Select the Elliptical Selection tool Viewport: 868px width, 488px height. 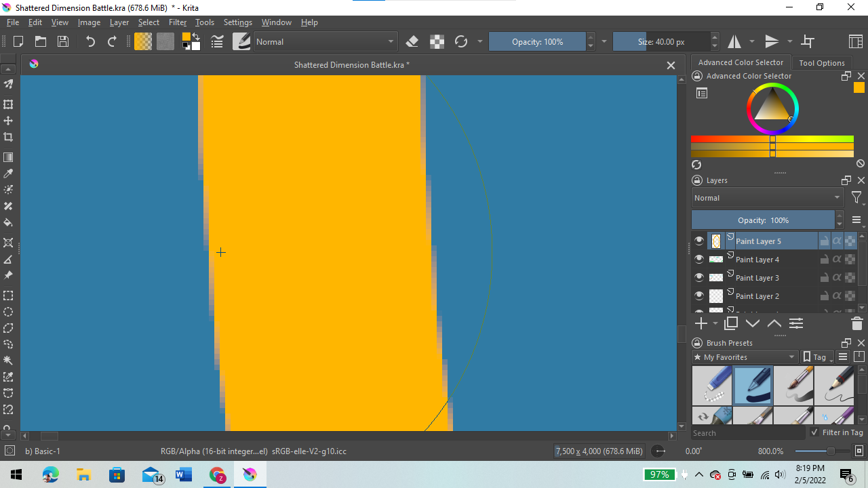(x=8, y=312)
